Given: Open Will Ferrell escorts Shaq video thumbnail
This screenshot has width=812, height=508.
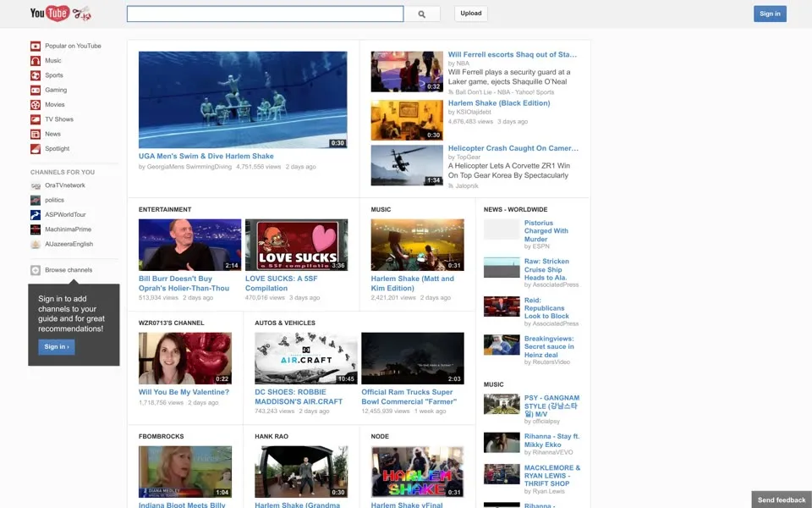Looking at the screenshot, I should point(407,71).
